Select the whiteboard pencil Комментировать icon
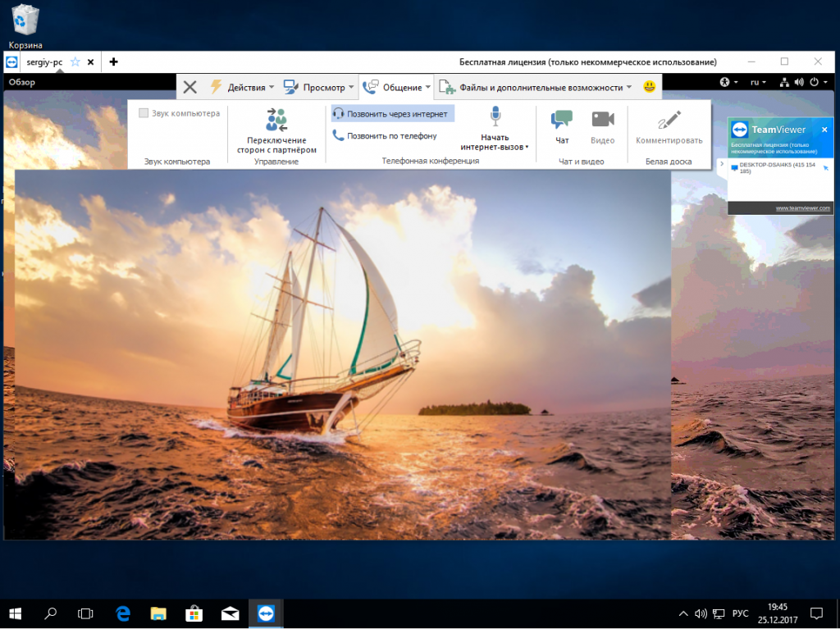Viewport: 840px width, 629px height. click(669, 120)
